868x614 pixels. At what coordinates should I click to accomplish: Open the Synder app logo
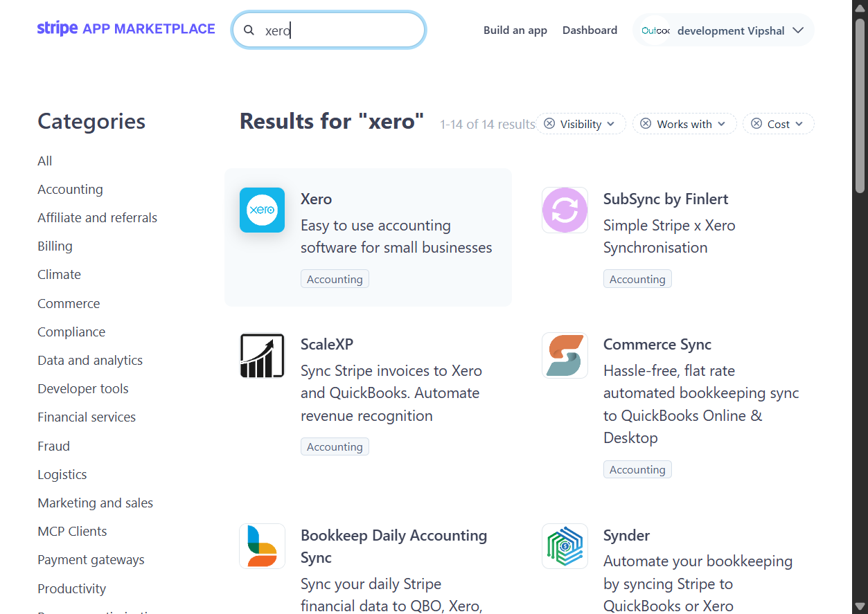coord(565,546)
